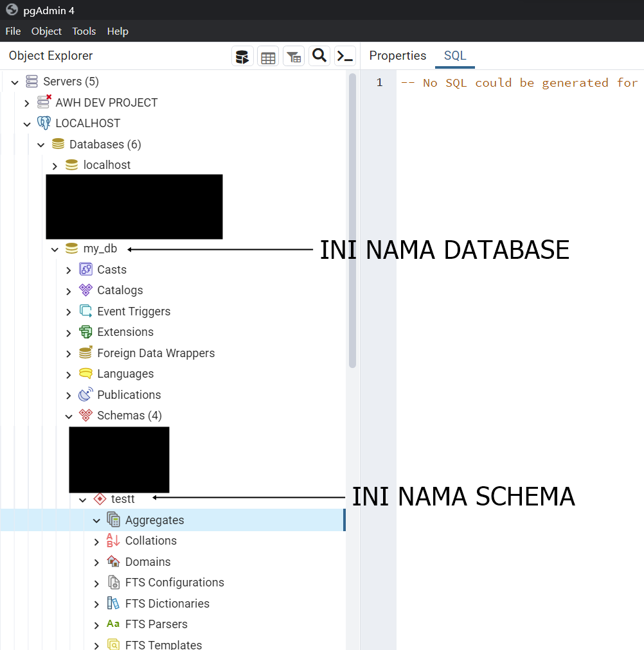Click the Object Explorer vertical scrollbar thumb
644x650 pixels.
click(x=352, y=220)
